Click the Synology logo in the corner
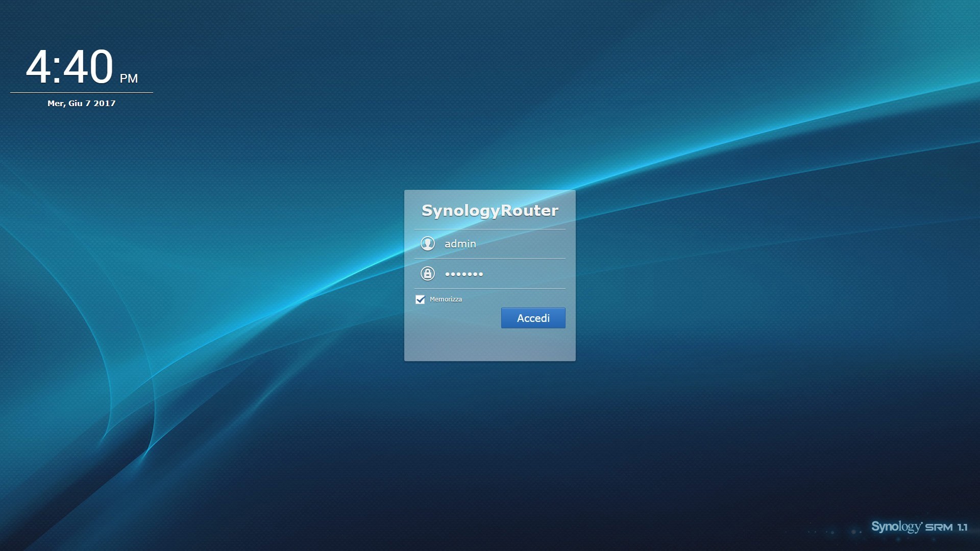 click(x=896, y=527)
